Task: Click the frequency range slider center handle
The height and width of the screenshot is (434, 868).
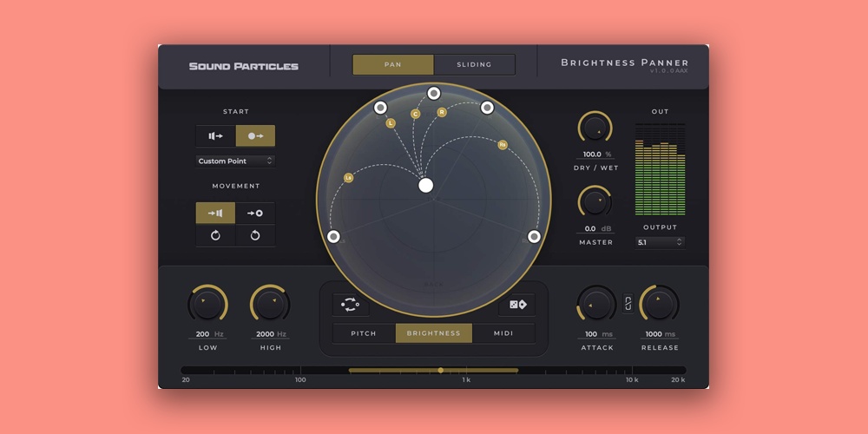Action: (441, 371)
